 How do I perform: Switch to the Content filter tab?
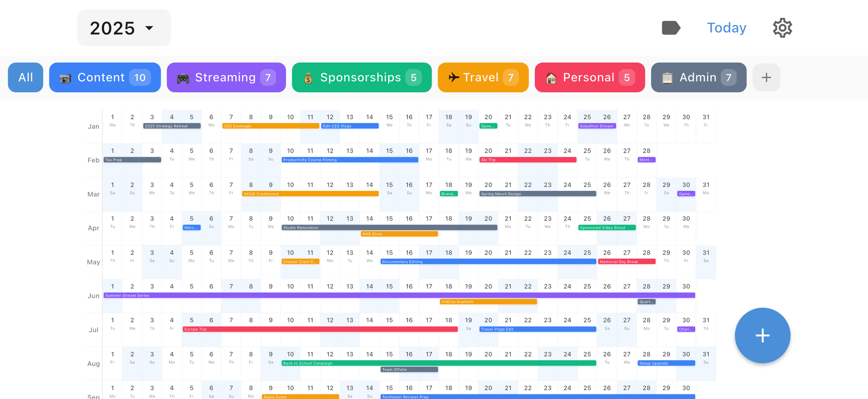click(105, 77)
